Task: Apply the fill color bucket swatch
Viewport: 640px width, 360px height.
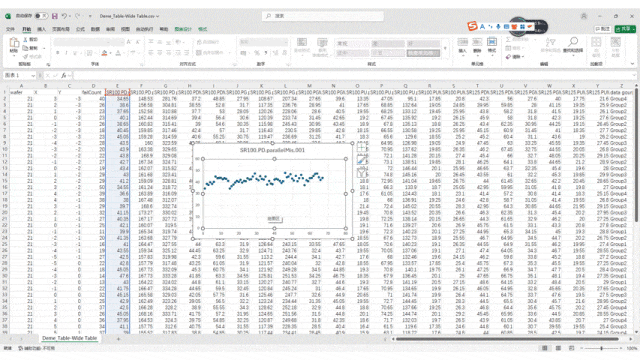Action: click(104, 53)
